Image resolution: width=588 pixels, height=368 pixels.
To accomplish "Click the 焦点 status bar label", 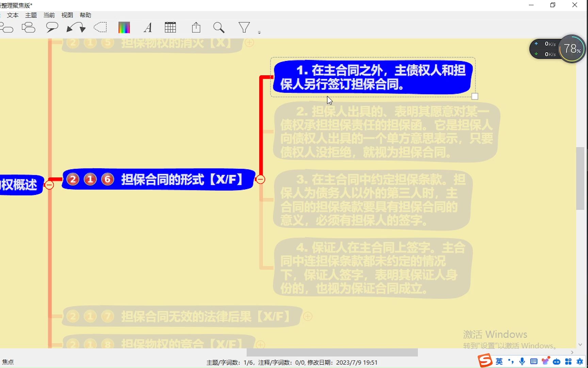I will click(x=8, y=362).
